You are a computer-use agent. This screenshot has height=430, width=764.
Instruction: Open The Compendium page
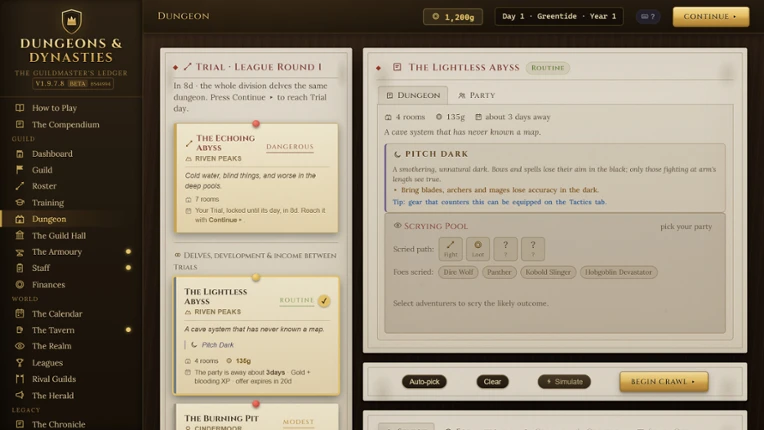coord(65,124)
